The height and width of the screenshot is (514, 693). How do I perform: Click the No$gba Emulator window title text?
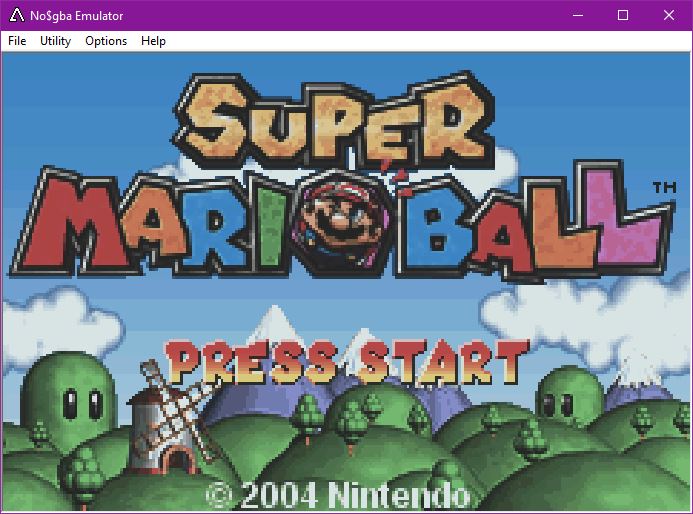click(76, 16)
